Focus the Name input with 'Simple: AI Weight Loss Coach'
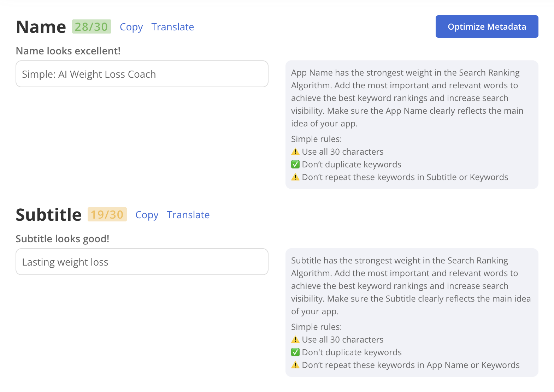The image size is (554, 392). (x=142, y=74)
